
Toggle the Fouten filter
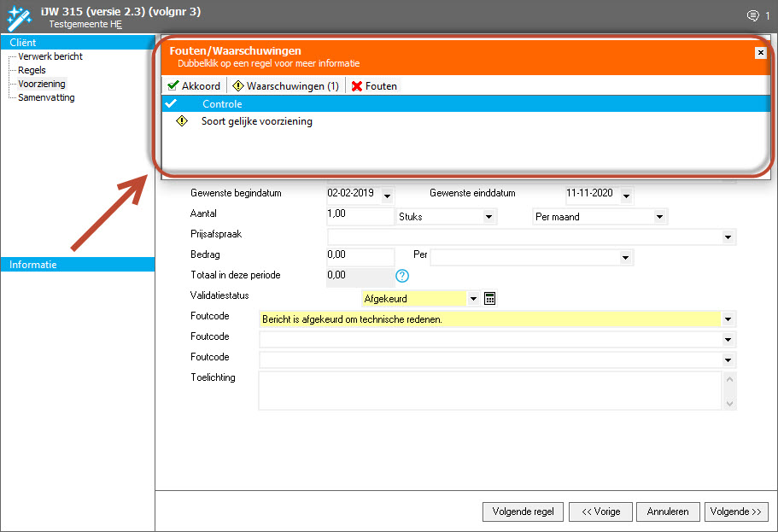point(374,86)
